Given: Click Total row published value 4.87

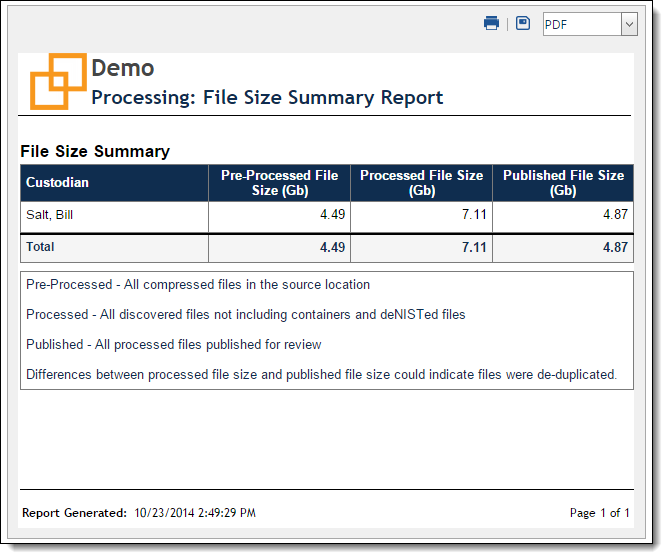Looking at the screenshot, I should tap(615, 247).
